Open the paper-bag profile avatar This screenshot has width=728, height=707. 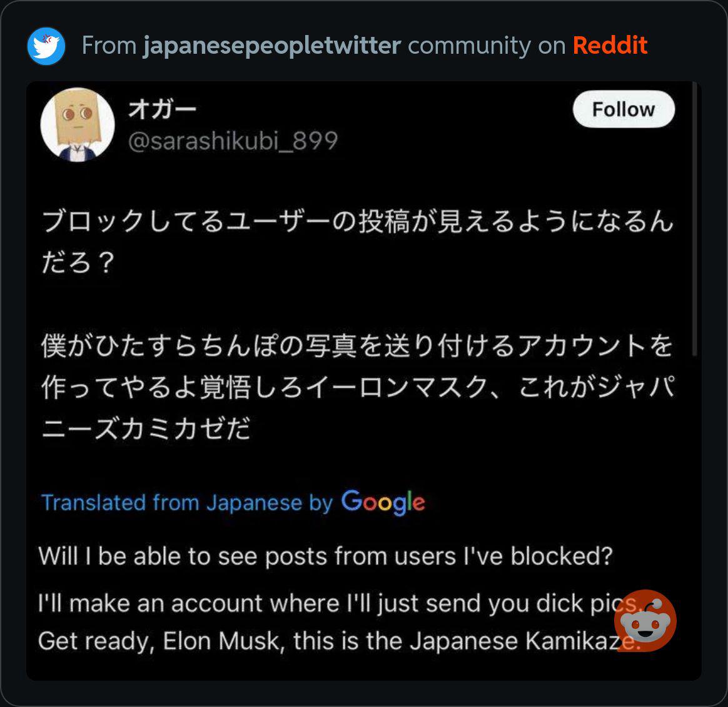point(78,125)
